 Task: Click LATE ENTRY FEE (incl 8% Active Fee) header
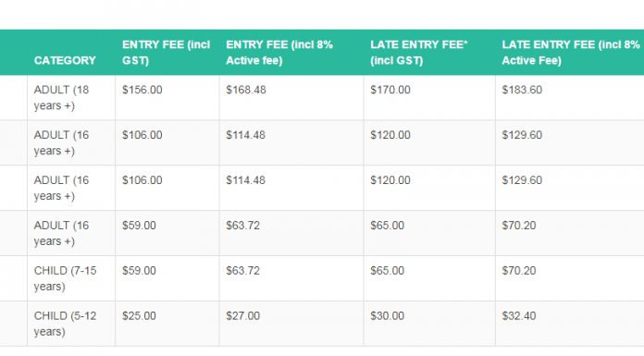click(x=570, y=52)
